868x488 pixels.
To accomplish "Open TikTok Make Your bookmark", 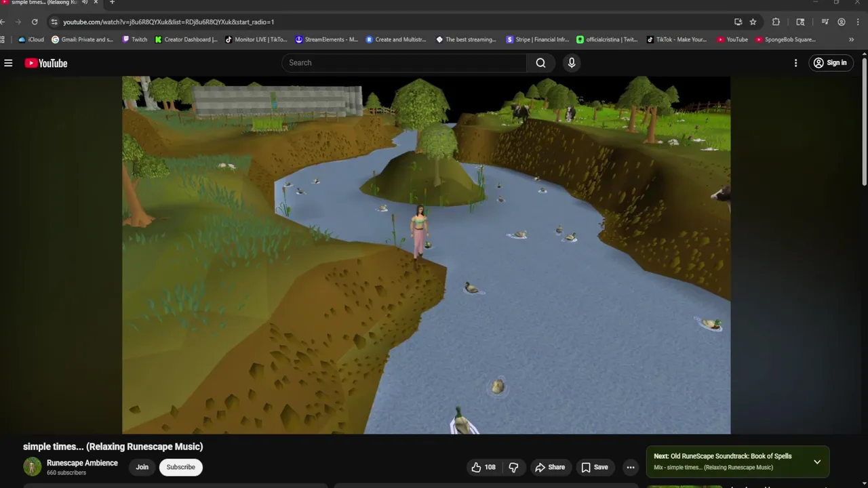I will pyautogui.click(x=677, y=39).
